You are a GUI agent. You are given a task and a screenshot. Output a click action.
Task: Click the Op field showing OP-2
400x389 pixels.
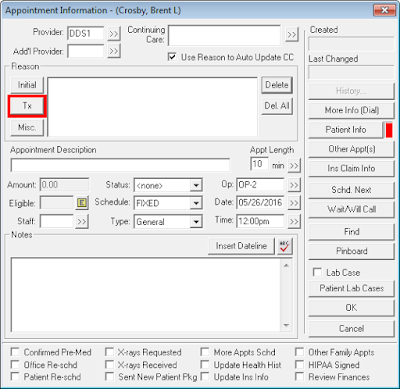coord(260,185)
